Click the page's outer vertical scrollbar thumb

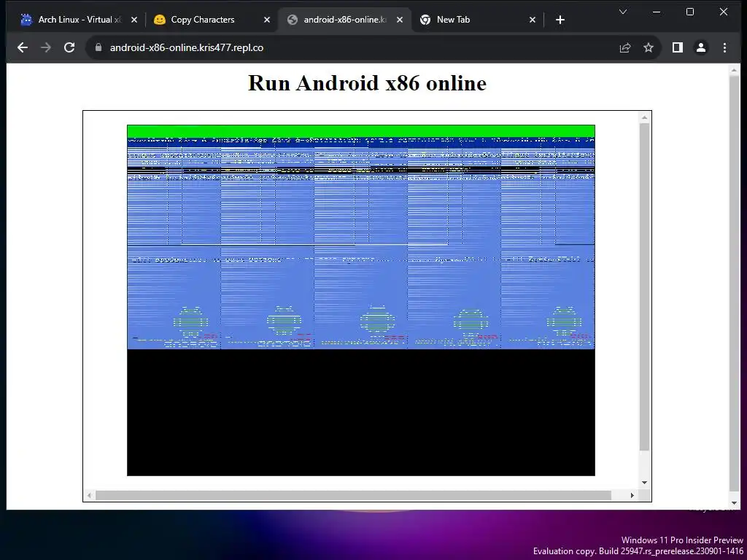(734, 284)
